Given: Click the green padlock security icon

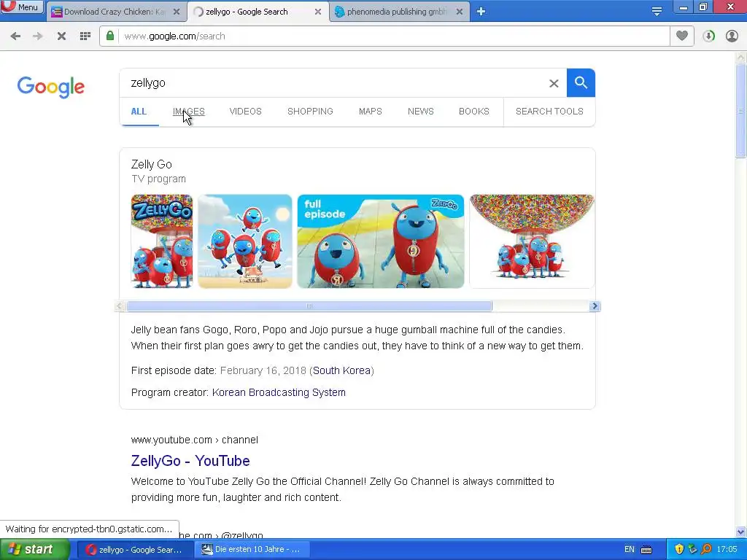Looking at the screenshot, I should (x=110, y=36).
